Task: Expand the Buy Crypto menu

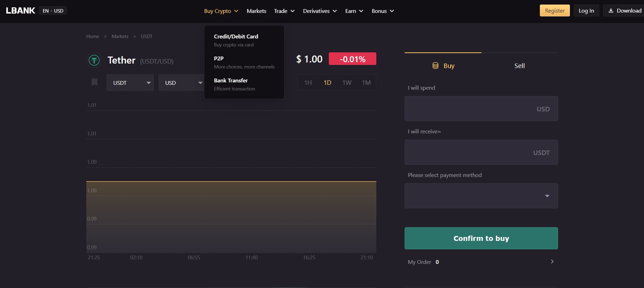Action: point(221,11)
